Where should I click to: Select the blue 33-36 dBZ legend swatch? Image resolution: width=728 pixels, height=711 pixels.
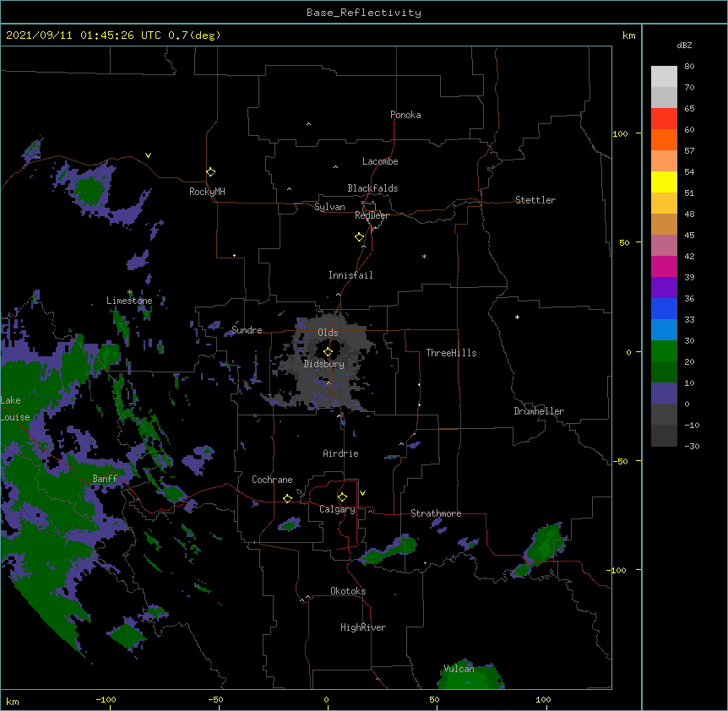click(x=664, y=308)
